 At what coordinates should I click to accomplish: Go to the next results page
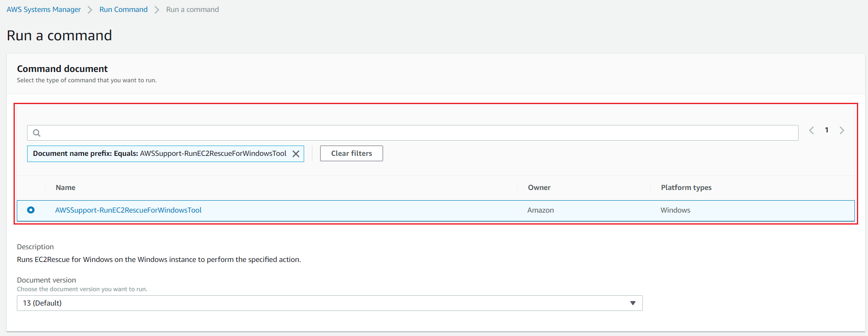tap(842, 130)
